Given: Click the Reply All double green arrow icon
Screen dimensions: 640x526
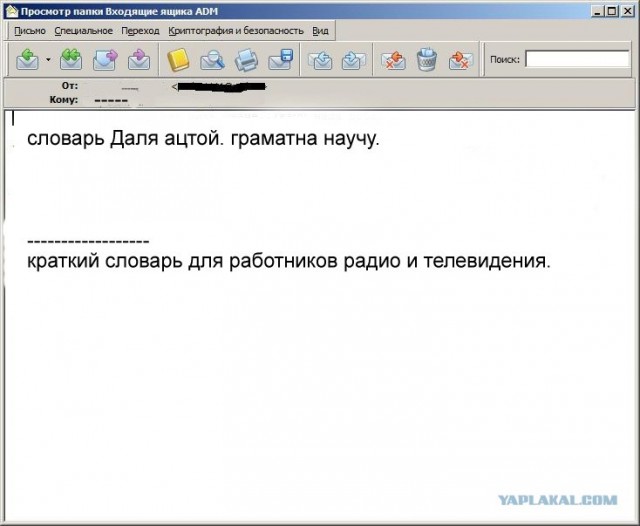Looking at the screenshot, I should (71, 60).
